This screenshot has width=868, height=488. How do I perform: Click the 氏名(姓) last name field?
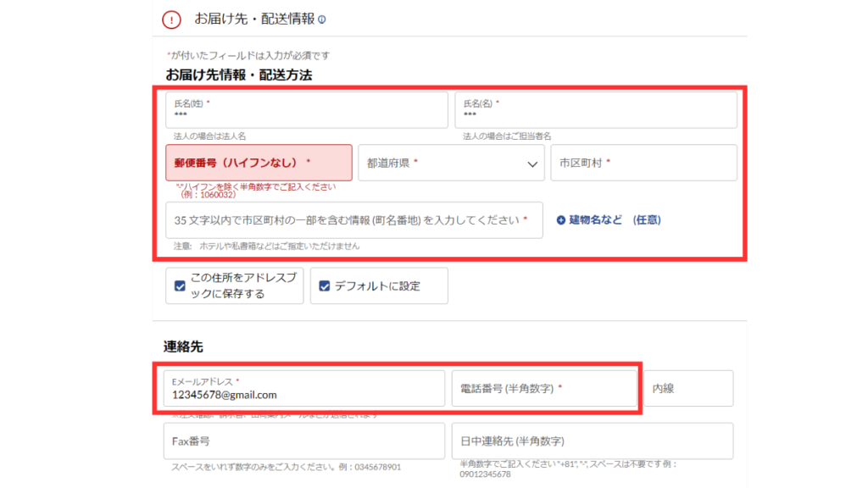(x=307, y=110)
